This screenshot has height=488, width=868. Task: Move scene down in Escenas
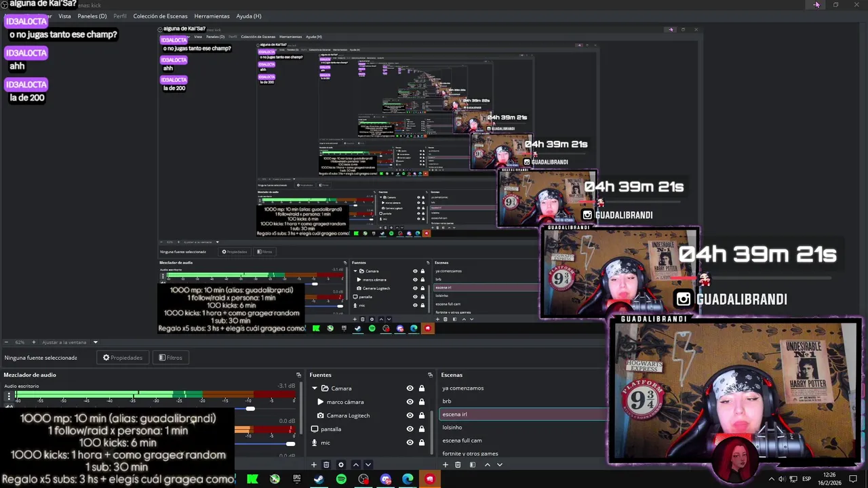click(500, 465)
